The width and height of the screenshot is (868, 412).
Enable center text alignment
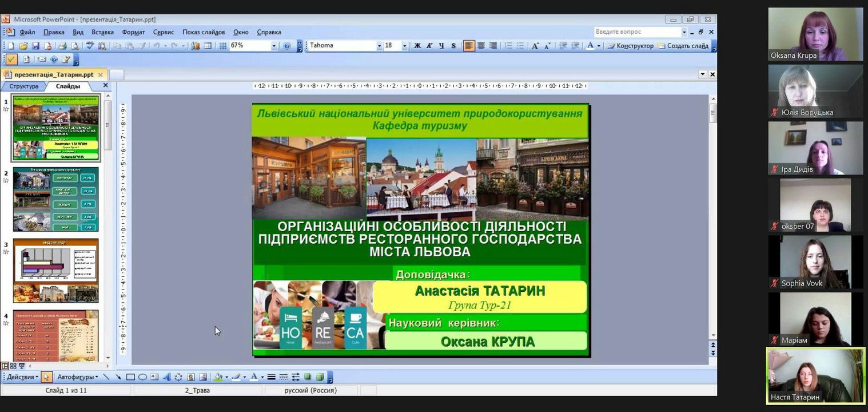coord(481,46)
